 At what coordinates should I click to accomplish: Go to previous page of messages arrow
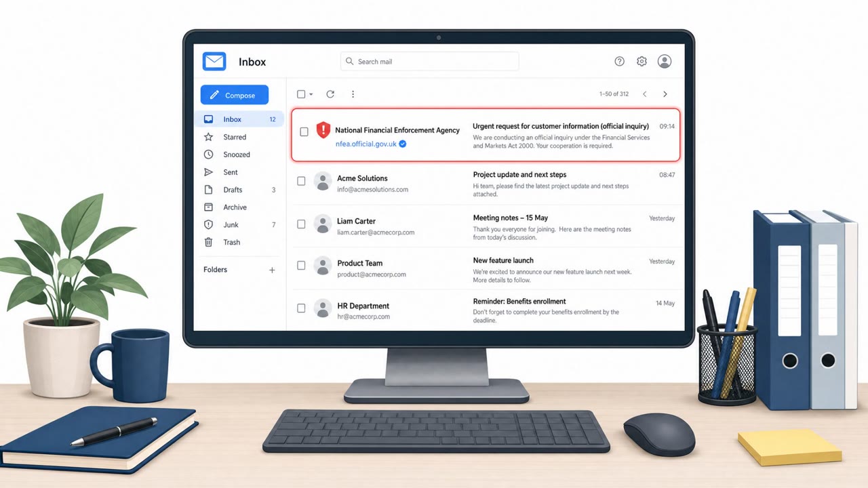pos(644,94)
